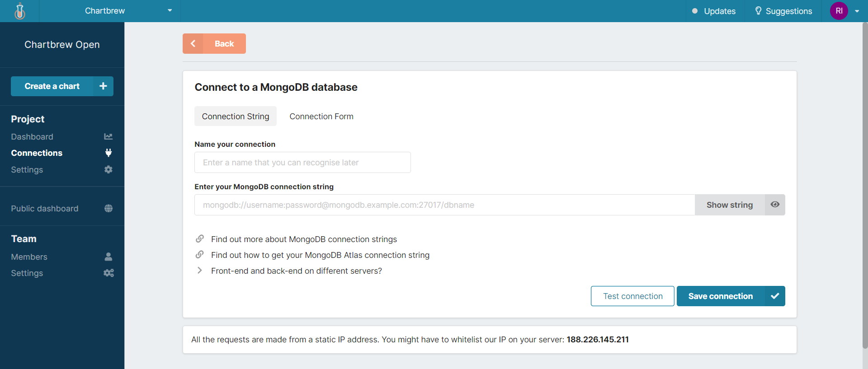Focus the MongoDB connection string field
This screenshot has width=868, height=369.
[444, 205]
